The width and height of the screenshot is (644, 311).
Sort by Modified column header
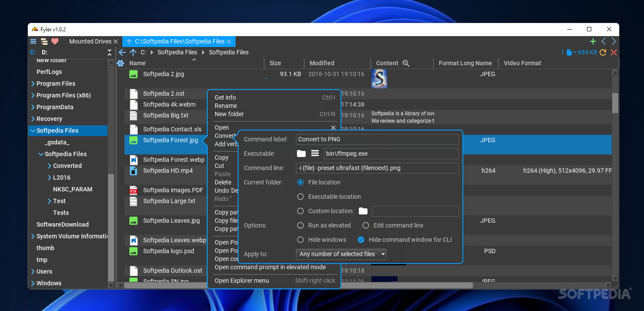322,63
